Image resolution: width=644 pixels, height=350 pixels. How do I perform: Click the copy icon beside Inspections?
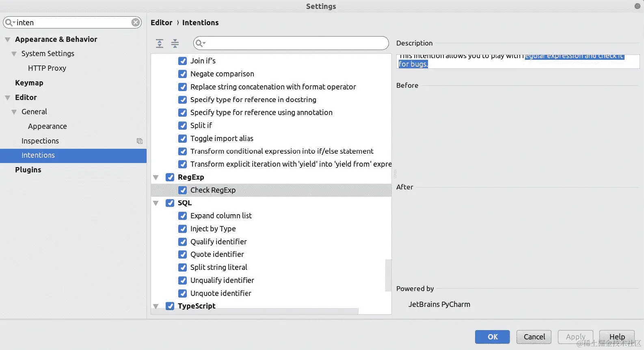point(140,141)
